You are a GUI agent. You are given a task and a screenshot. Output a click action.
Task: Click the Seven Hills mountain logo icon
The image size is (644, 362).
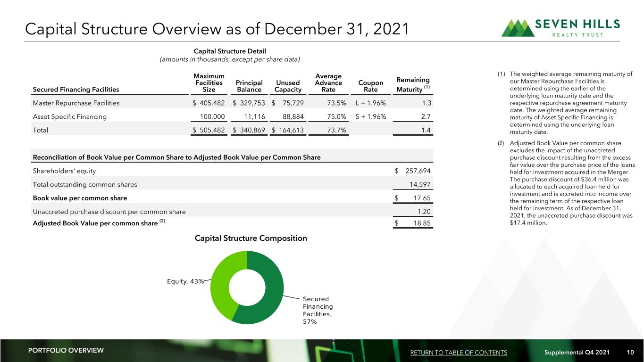pyautogui.click(x=518, y=28)
